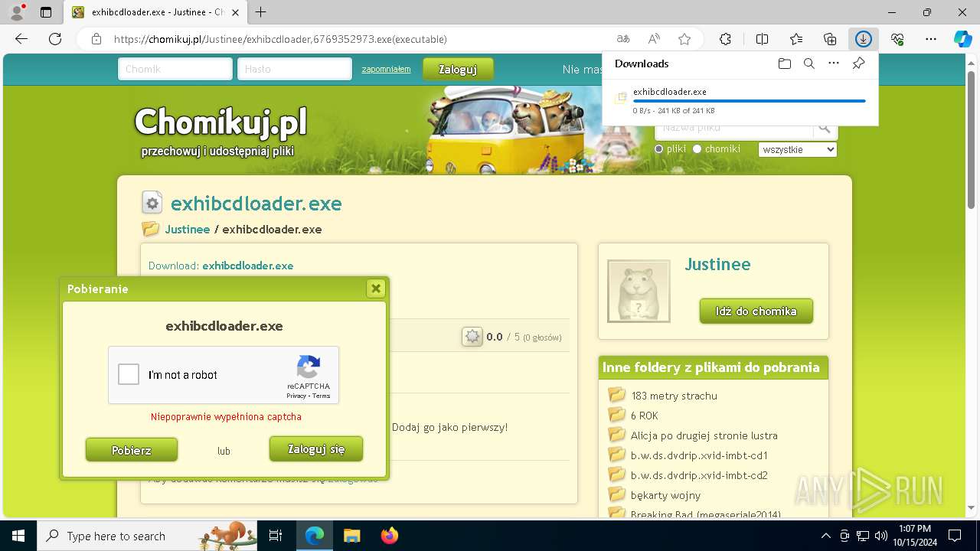Click the Hasło password field
The image size is (980, 551).
point(295,69)
